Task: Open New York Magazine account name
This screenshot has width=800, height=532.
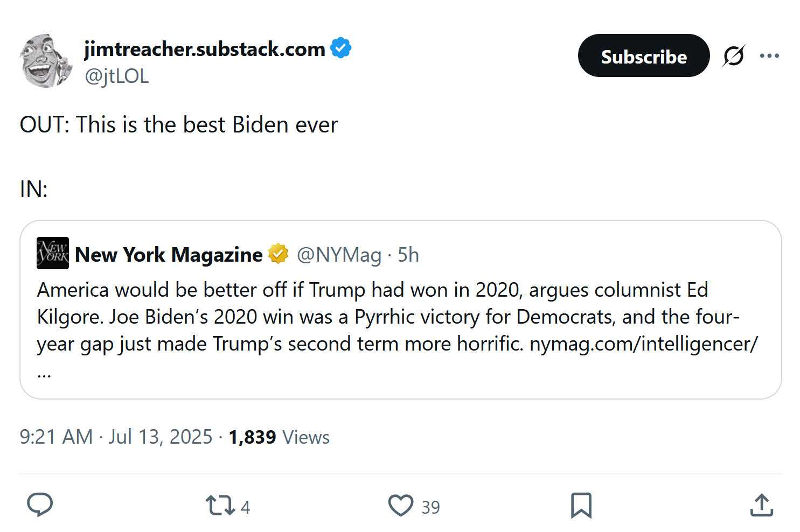Action: (x=169, y=255)
